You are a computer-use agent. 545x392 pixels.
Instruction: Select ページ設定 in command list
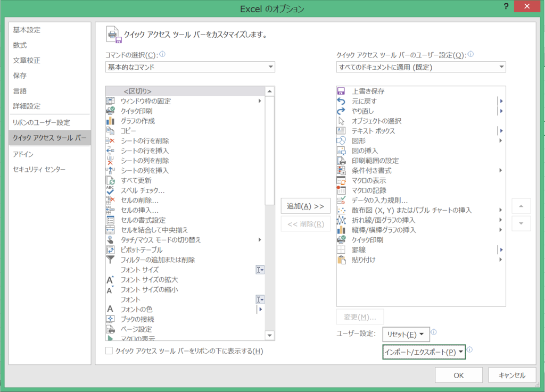click(185, 329)
